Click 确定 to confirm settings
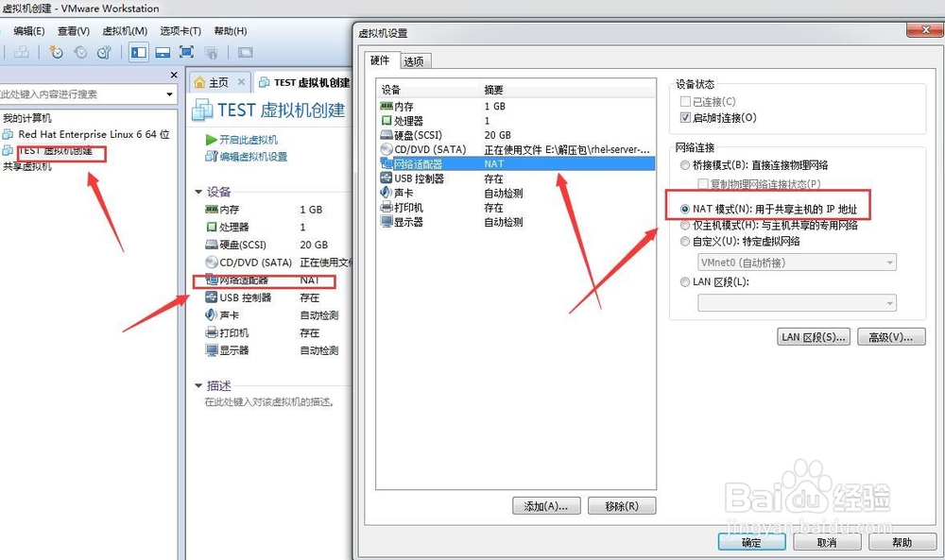Screen dimensions: 945x560 (751, 542)
